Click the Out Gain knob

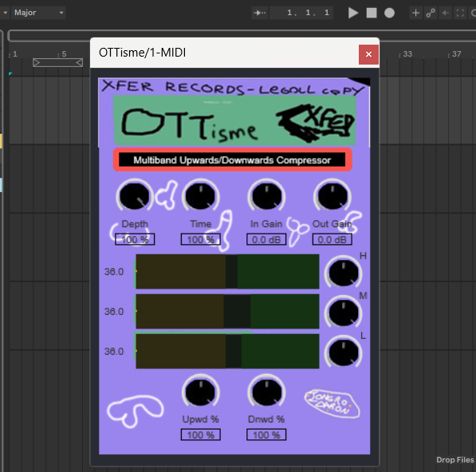pyautogui.click(x=332, y=196)
